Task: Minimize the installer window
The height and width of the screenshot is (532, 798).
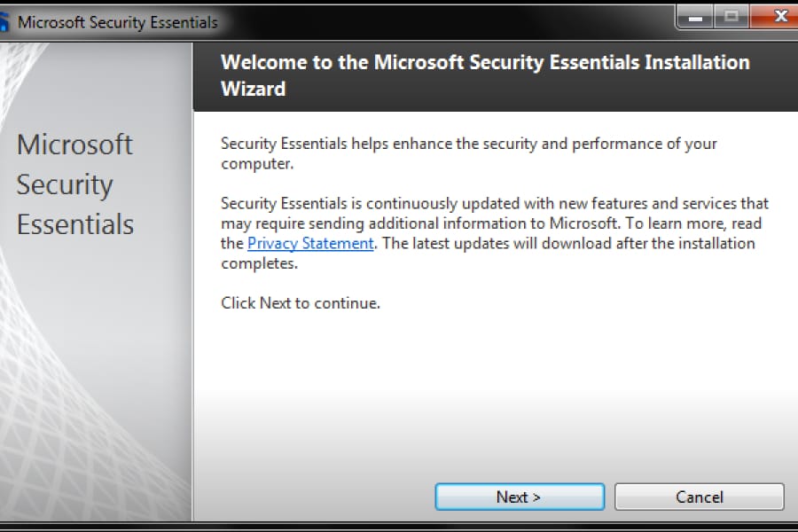Action: (699, 17)
